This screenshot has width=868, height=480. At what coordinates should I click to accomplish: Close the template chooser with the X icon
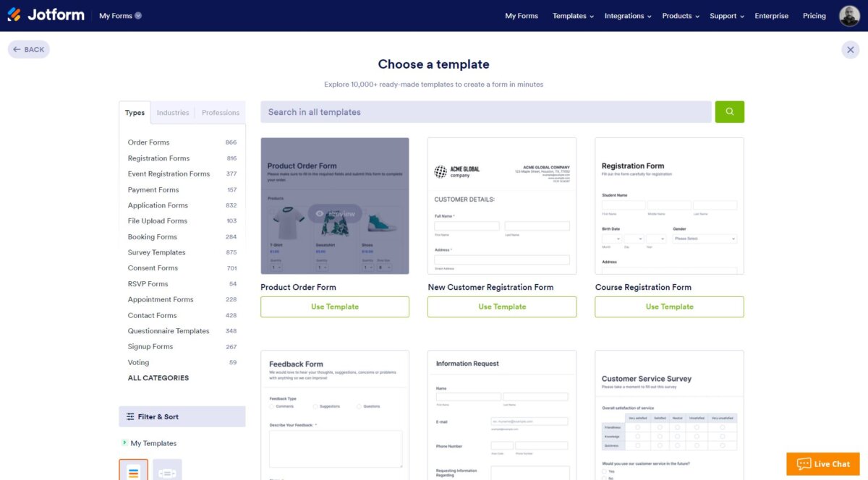(x=850, y=49)
